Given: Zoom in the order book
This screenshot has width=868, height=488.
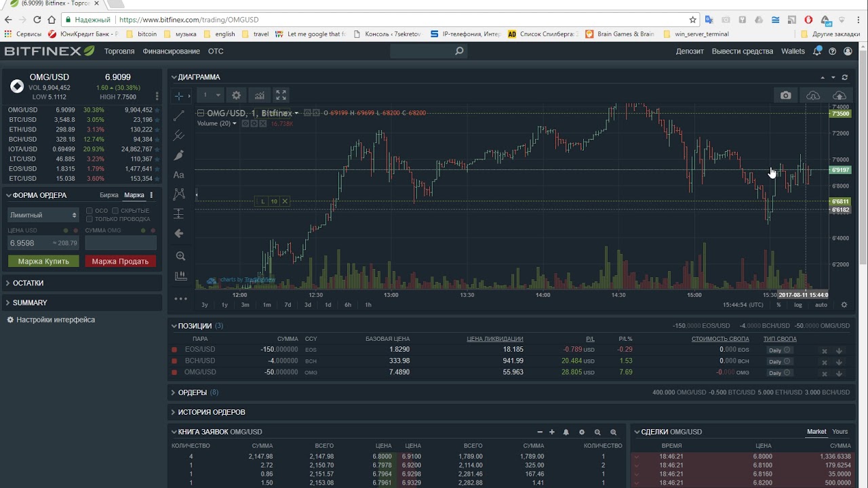Looking at the screenshot, I should (x=614, y=432).
